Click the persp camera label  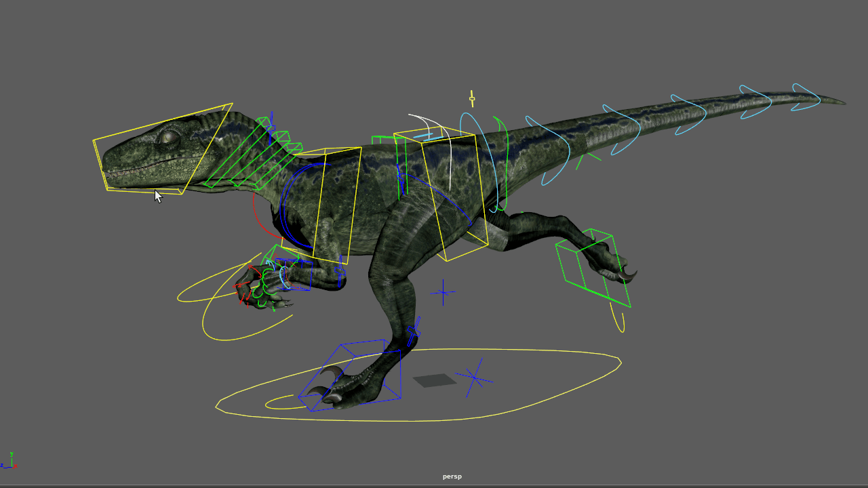(452, 476)
